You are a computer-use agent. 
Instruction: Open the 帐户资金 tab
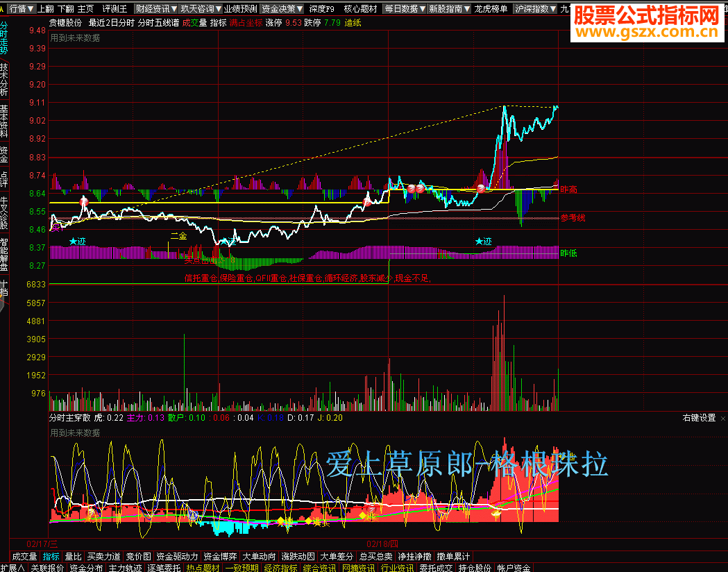pyautogui.click(x=515, y=567)
